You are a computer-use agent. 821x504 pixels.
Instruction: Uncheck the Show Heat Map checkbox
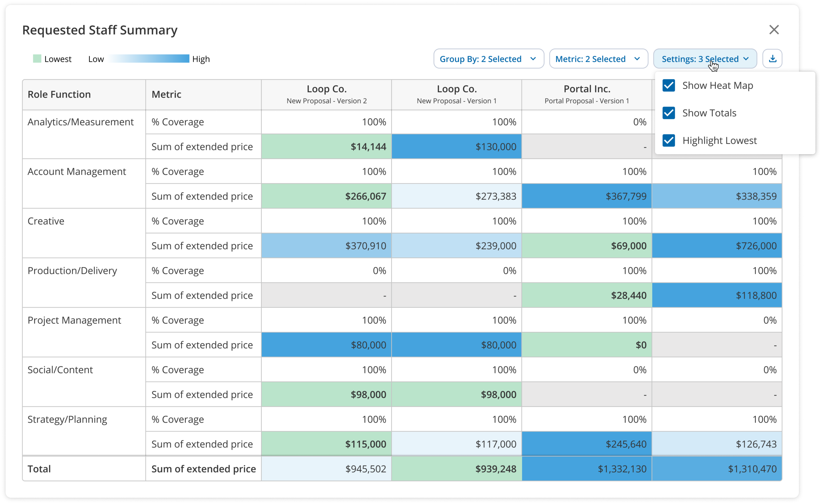669,85
